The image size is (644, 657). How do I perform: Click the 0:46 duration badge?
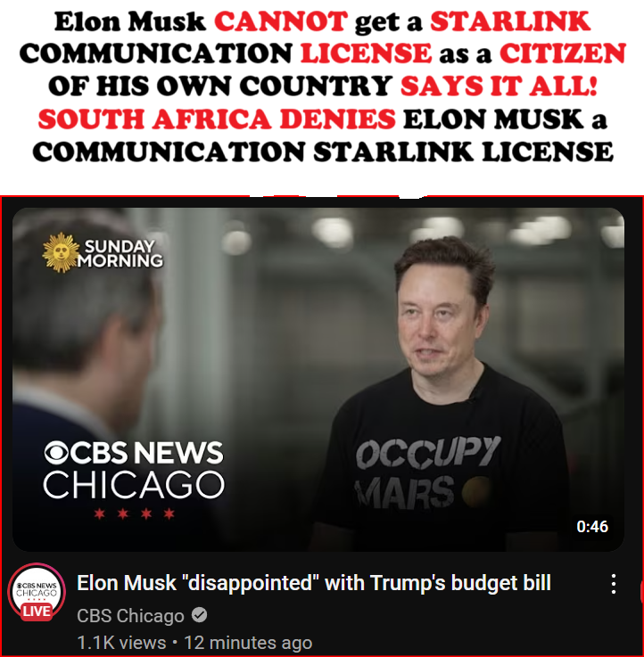tap(592, 526)
